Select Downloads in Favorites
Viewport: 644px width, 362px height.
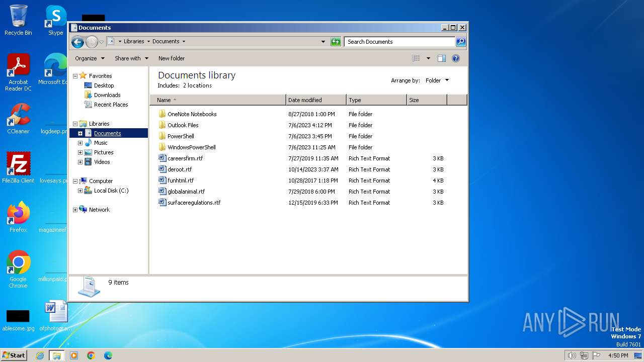pyautogui.click(x=107, y=95)
